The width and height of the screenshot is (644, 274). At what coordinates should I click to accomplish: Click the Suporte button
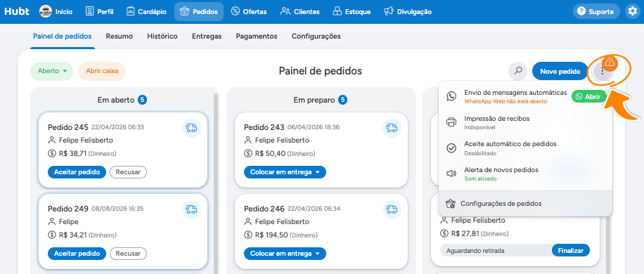596,11
